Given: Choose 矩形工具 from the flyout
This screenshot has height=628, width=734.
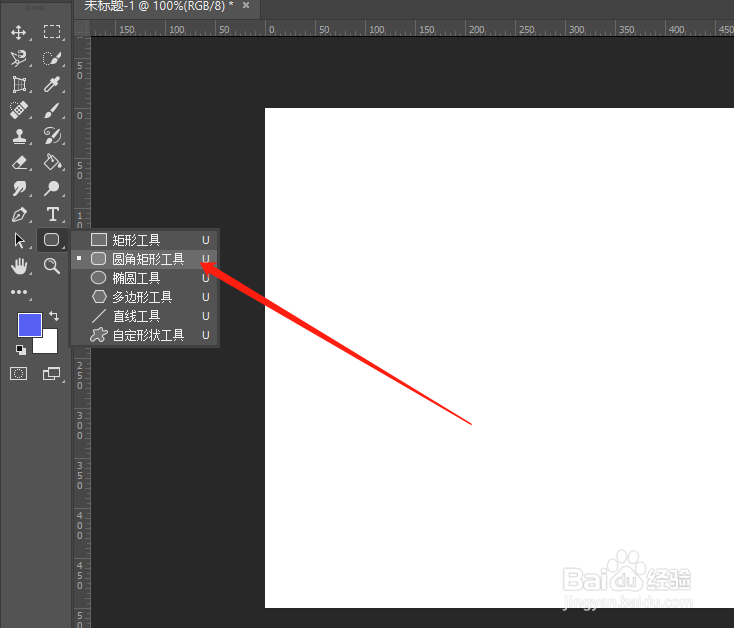Looking at the screenshot, I should click(x=145, y=240).
